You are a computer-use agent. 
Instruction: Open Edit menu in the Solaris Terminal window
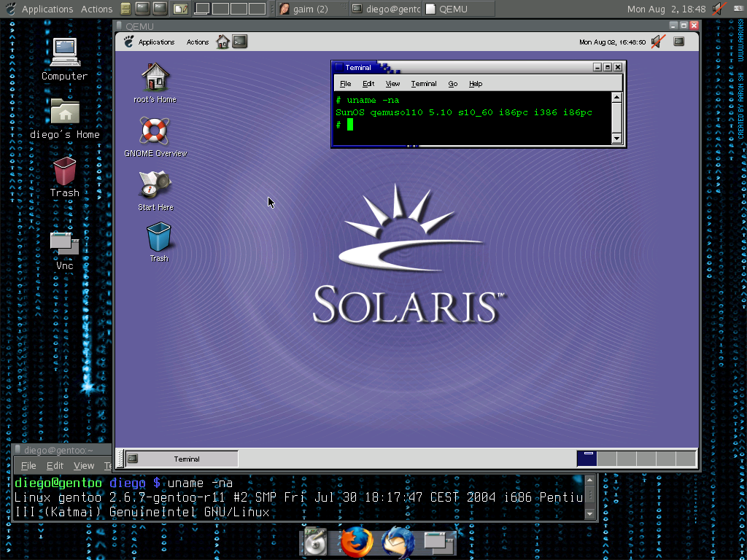[x=368, y=84]
